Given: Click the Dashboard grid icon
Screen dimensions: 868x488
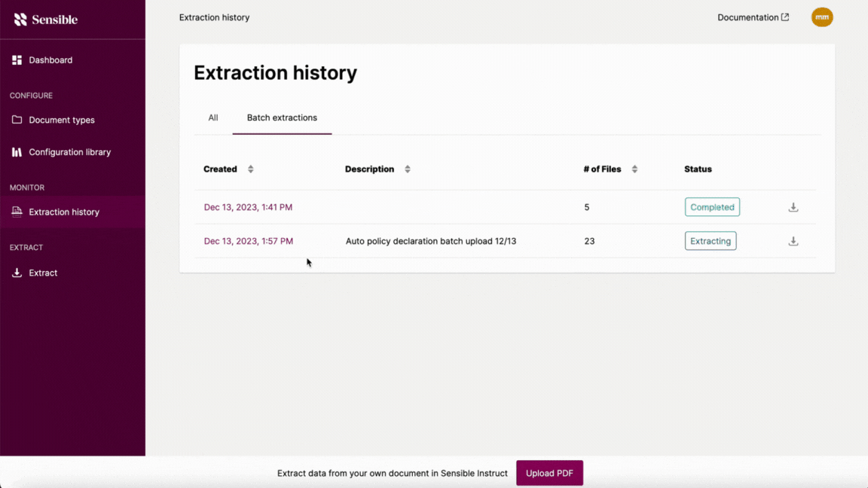Looking at the screenshot, I should tap(17, 59).
